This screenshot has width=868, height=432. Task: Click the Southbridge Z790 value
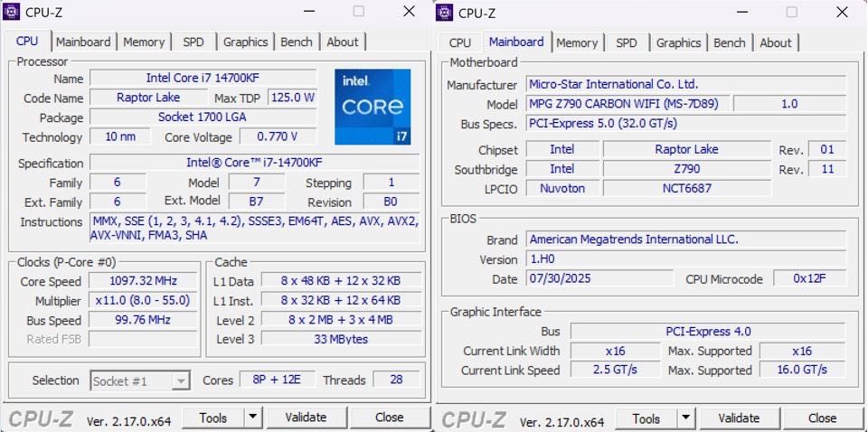tap(686, 169)
